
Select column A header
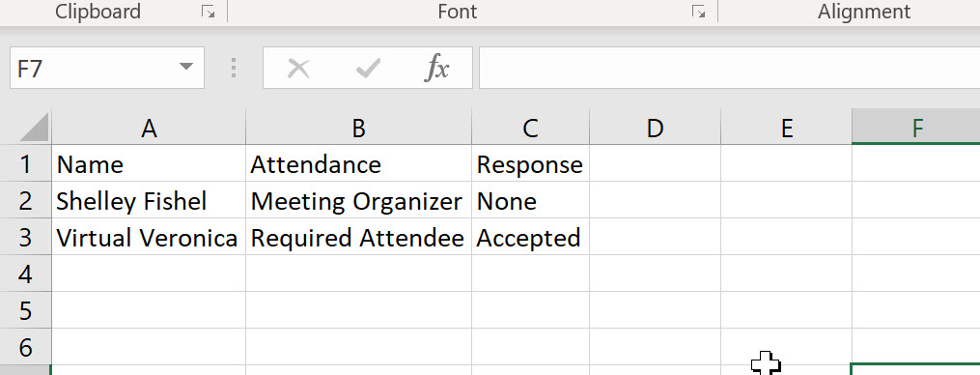(x=149, y=128)
